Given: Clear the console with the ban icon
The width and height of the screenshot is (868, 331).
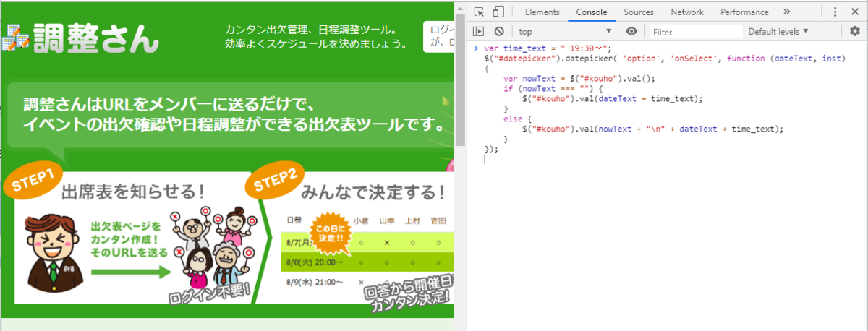Looking at the screenshot, I should pos(499,31).
